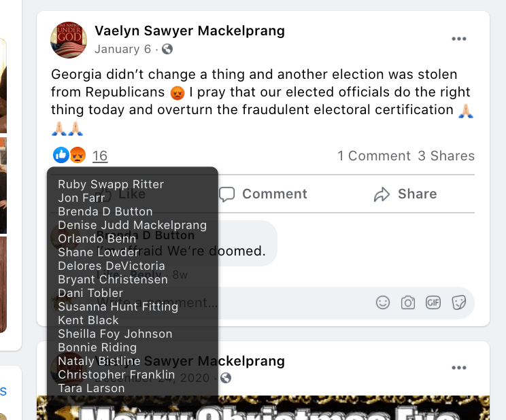The height and width of the screenshot is (420, 506).
Task: Open the second post's three-dots options menu
Action: [x=459, y=368]
